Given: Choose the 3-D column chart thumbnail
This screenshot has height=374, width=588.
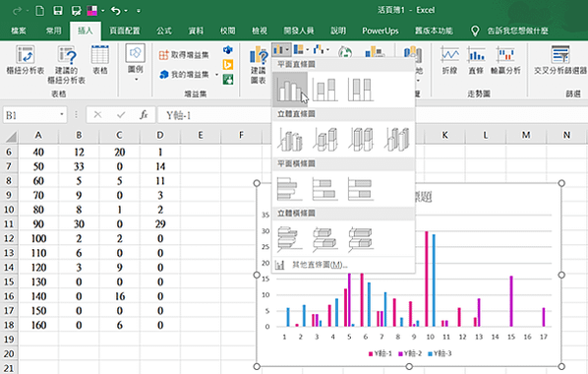Looking at the screenshot, I should [x=396, y=139].
